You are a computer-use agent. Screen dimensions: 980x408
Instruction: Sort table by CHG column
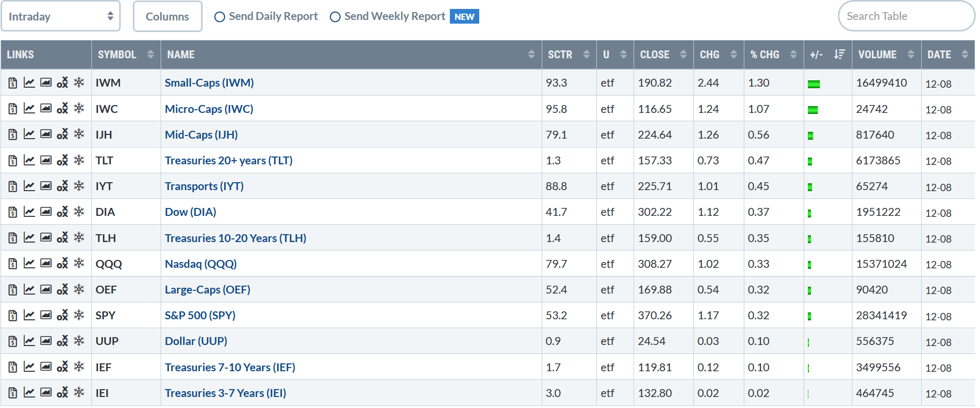[x=719, y=55]
